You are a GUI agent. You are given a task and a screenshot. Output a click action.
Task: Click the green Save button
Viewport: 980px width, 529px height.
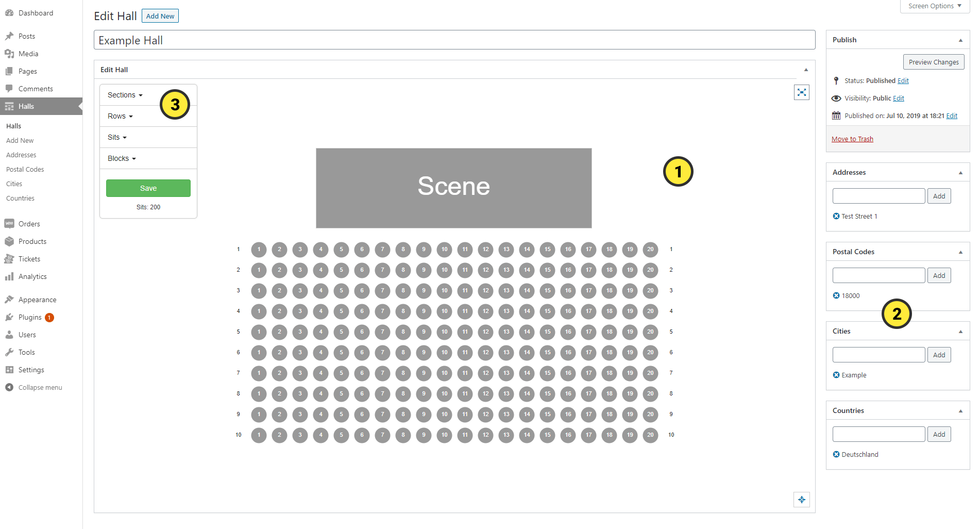[148, 188]
